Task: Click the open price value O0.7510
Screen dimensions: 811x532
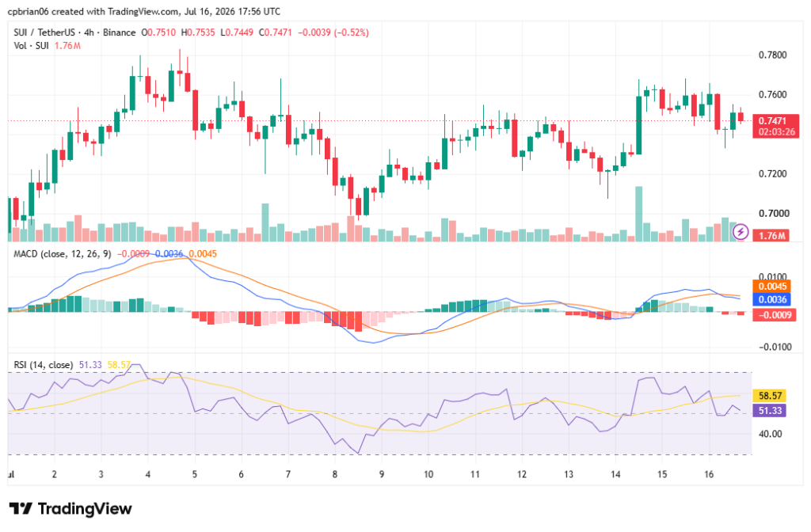Action: (x=158, y=32)
